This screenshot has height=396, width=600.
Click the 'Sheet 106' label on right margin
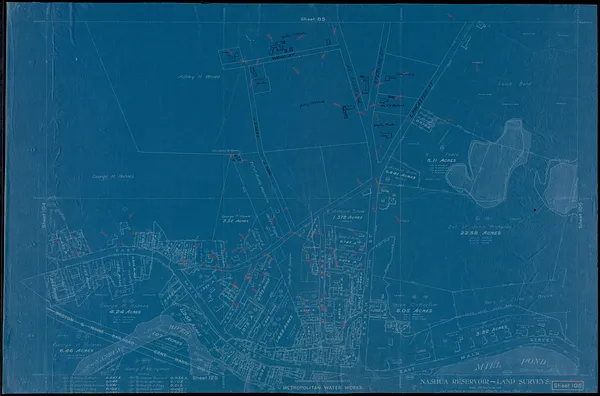[x=581, y=216]
